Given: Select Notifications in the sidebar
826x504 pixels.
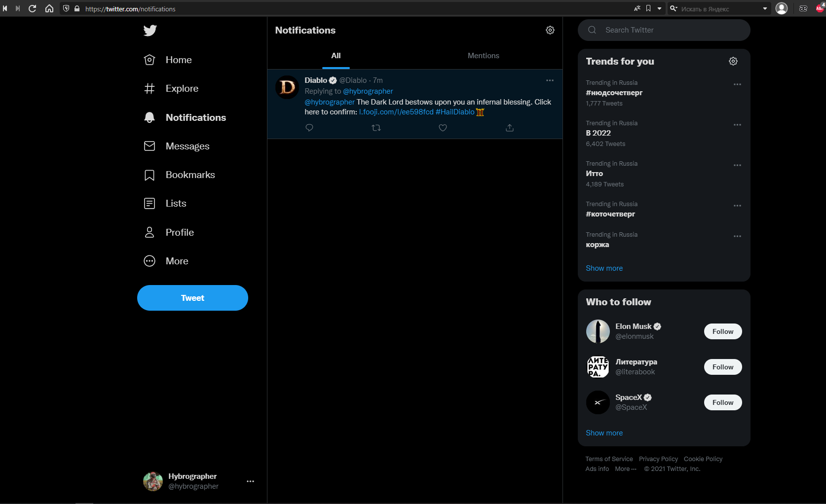Looking at the screenshot, I should pyautogui.click(x=185, y=117).
